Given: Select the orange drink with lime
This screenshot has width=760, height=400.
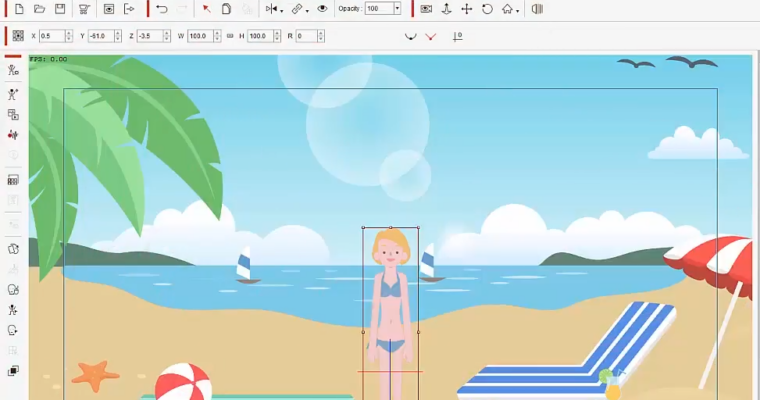Looking at the screenshot, I should 612,384.
